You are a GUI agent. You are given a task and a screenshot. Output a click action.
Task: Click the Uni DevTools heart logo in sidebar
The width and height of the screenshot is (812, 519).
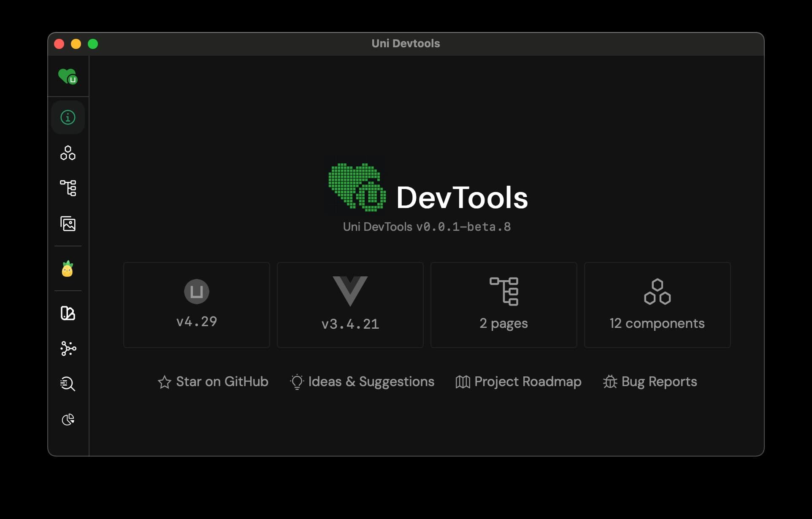point(68,76)
